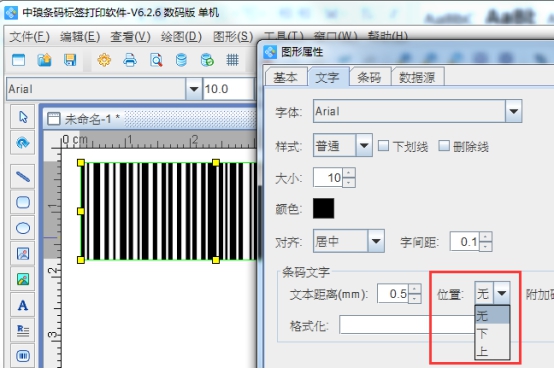Select the rounded rectangle tool
554x369 pixels.
[x=23, y=202]
